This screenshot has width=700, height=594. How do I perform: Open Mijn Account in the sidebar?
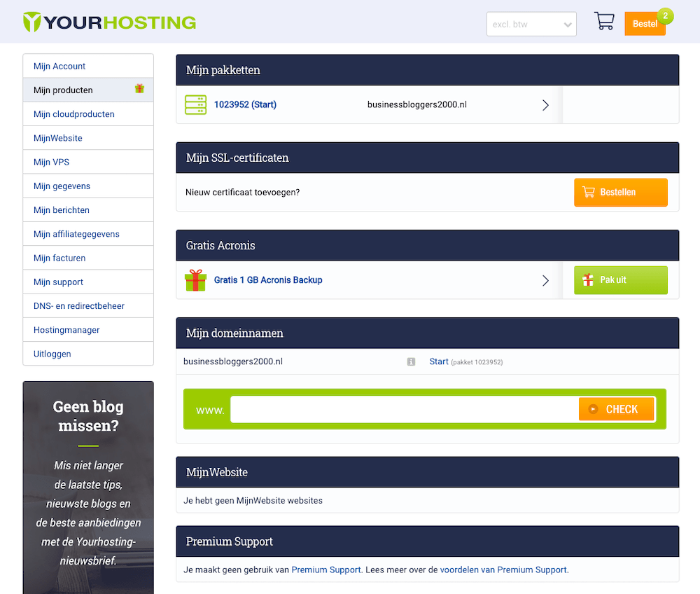(59, 66)
